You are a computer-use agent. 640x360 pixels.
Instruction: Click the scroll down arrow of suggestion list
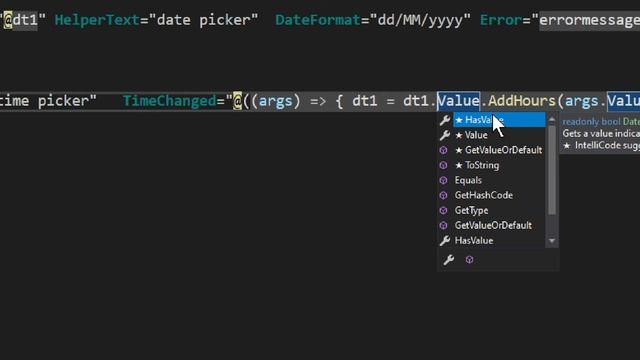click(x=552, y=241)
